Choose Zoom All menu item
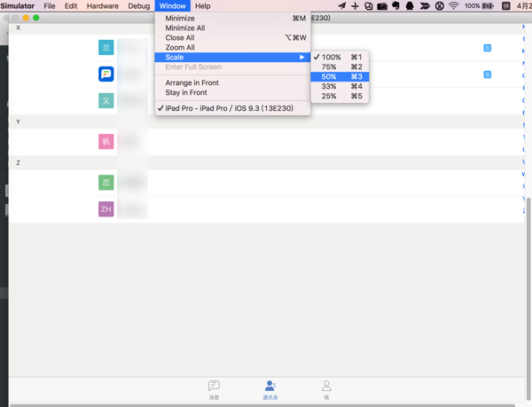This screenshot has width=532, height=407. click(232, 48)
